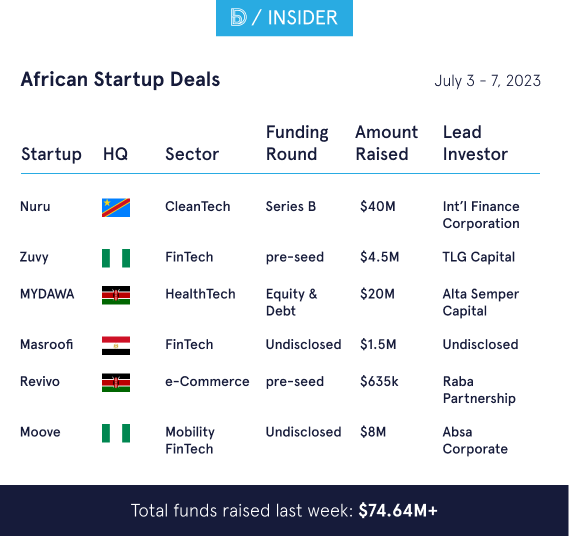This screenshot has height=537, width=569.
Task: Select the Amount Raised column header
Action: (x=386, y=143)
